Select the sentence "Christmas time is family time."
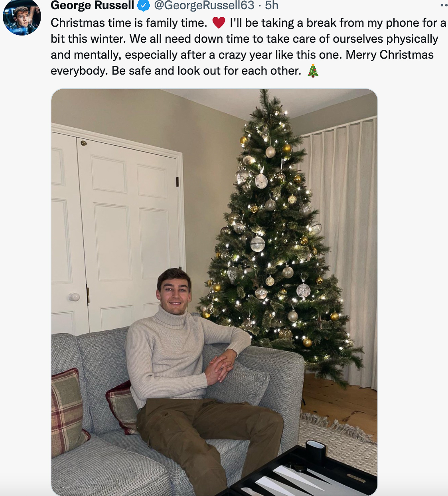The height and width of the screenshot is (496, 448). coord(129,23)
